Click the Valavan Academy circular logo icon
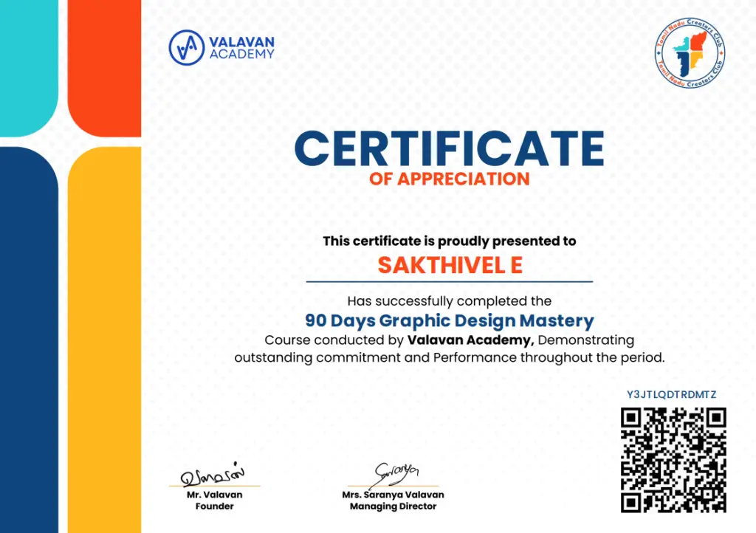This screenshot has width=756, height=533. point(187,48)
